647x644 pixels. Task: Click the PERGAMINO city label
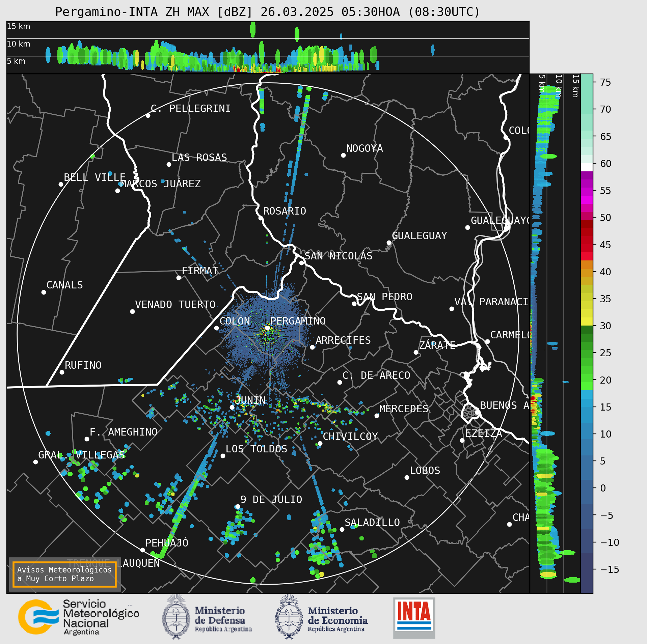(298, 321)
